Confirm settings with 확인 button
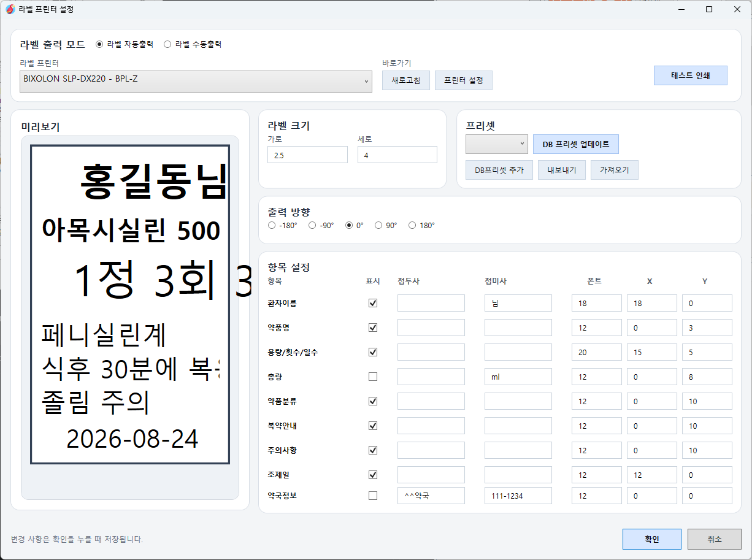This screenshot has width=752, height=560. coord(652,539)
